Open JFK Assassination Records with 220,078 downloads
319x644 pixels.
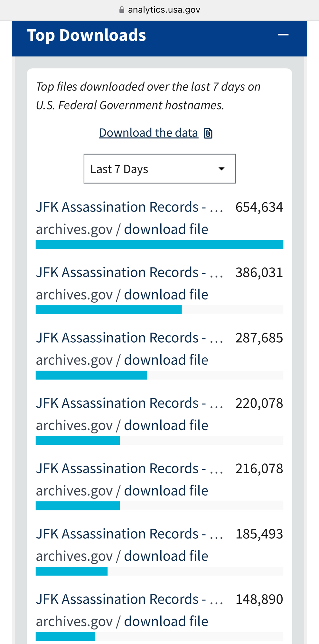tap(129, 403)
